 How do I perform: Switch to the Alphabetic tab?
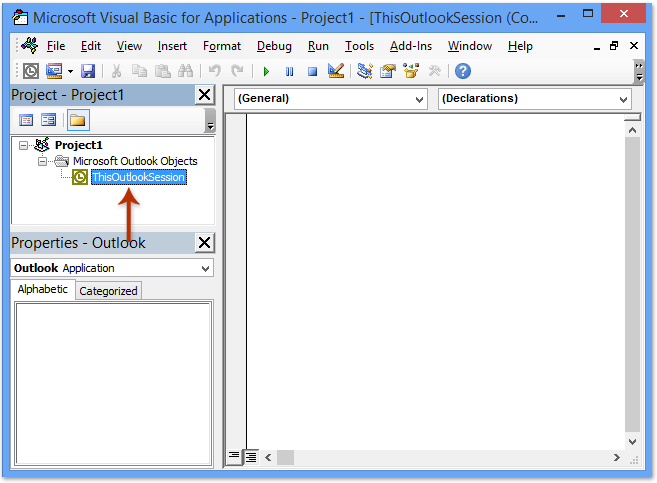[43, 289]
